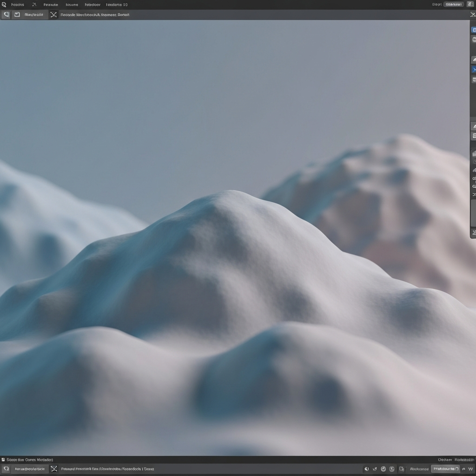Open the highlighted dropdown button at the bottom right

pos(445,469)
